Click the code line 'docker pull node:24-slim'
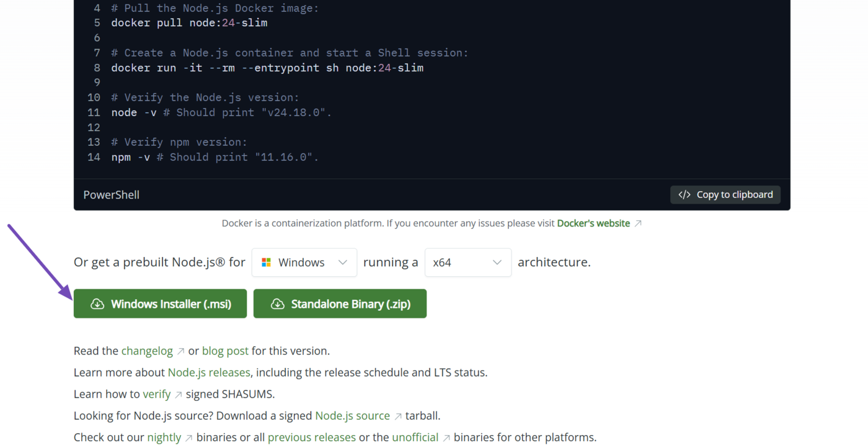Screen dimensions: 868x445 [x=189, y=23]
